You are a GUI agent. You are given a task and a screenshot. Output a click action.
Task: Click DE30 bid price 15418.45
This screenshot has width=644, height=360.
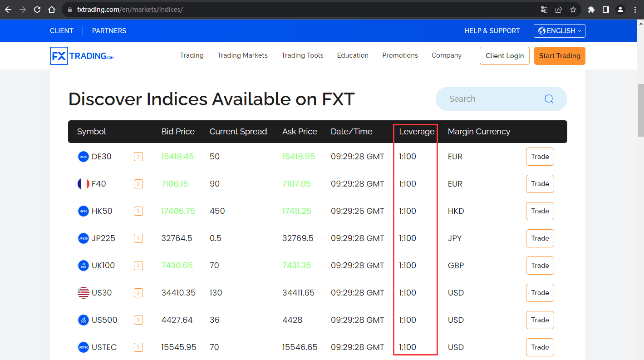tap(177, 157)
